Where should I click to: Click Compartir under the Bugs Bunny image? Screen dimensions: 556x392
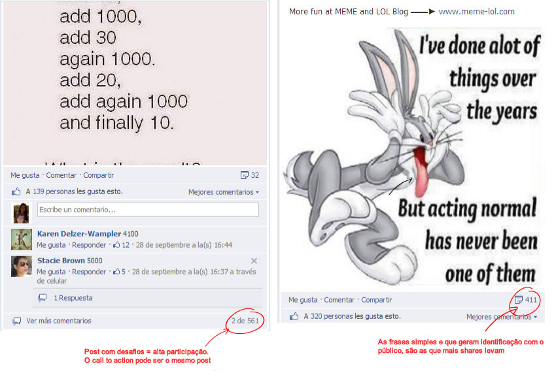click(377, 300)
